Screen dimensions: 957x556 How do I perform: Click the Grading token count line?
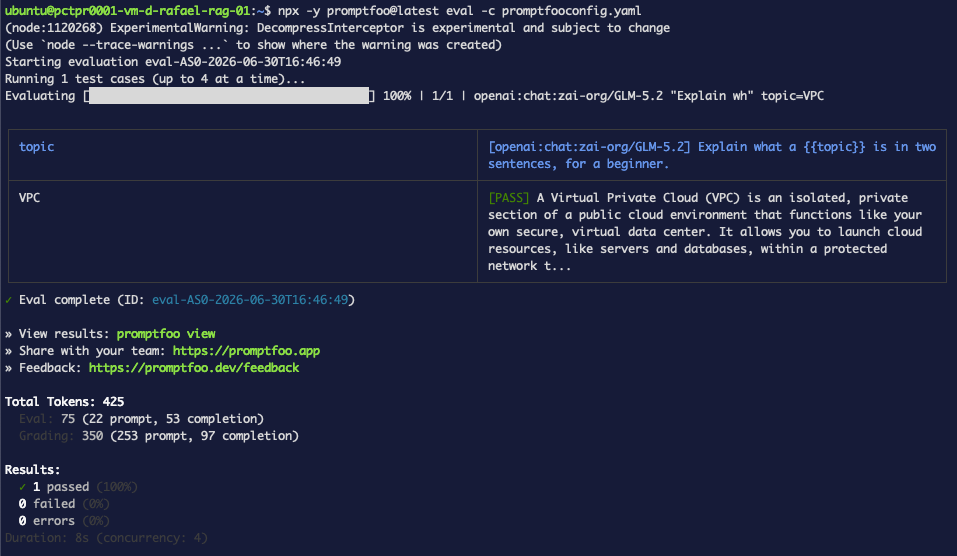click(x=159, y=436)
